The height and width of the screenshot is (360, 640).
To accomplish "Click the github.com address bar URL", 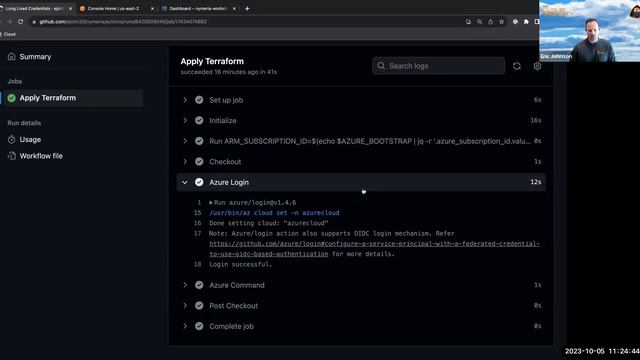I will coord(123,22).
